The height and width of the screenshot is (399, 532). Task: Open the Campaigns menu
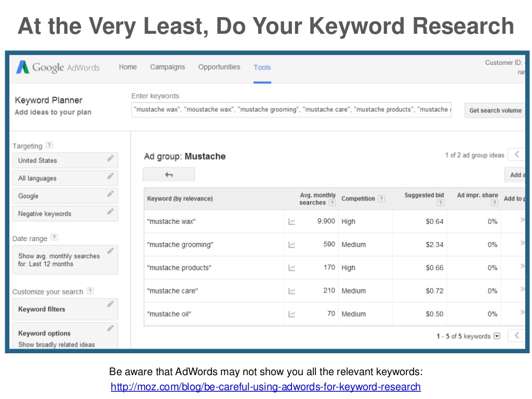pos(167,67)
